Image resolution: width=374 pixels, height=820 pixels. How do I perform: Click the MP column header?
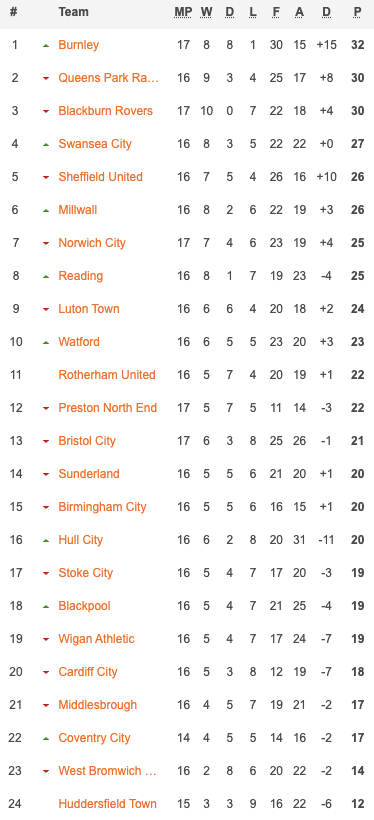[183, 12]
